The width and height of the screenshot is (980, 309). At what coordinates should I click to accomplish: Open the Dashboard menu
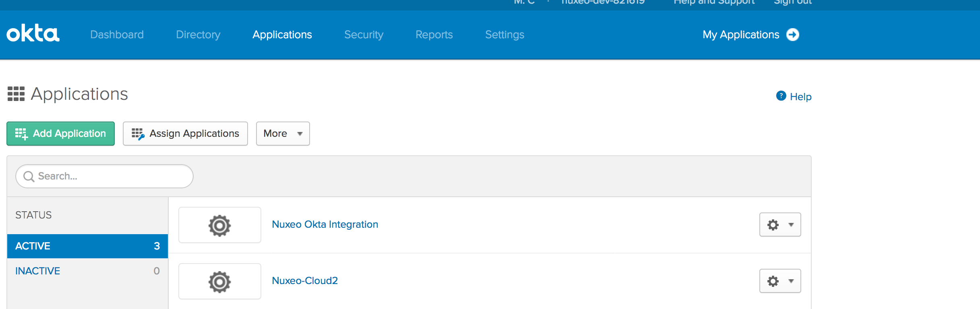117,35
